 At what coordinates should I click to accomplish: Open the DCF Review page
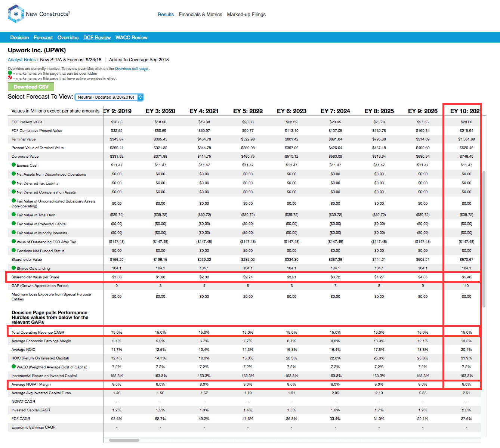(97, 38)
